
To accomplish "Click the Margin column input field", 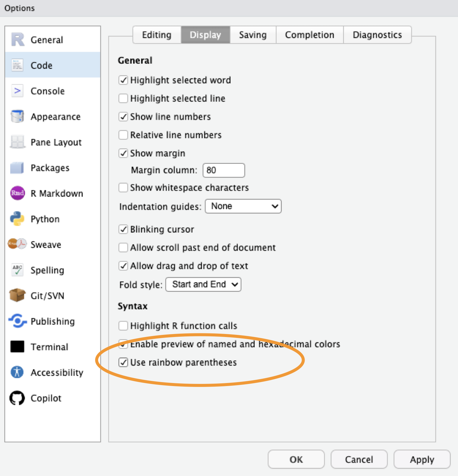I will 224,170.
